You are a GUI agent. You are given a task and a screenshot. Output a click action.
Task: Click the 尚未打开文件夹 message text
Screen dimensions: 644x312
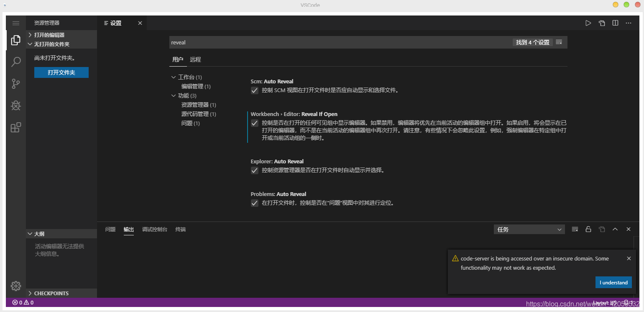(x=55, y=58)
